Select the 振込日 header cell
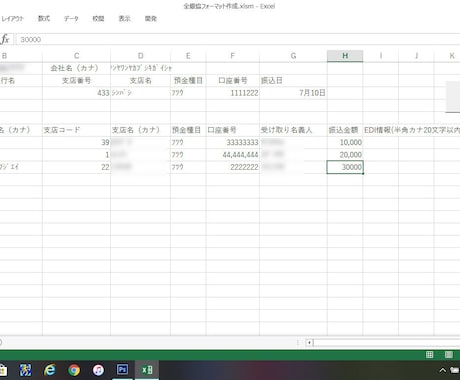The width and height of the screenshot is (460, 380). (x=293, y=80)
